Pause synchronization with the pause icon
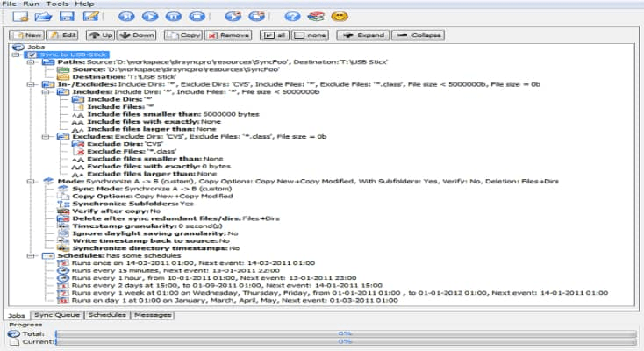 (x=174, y=17)
